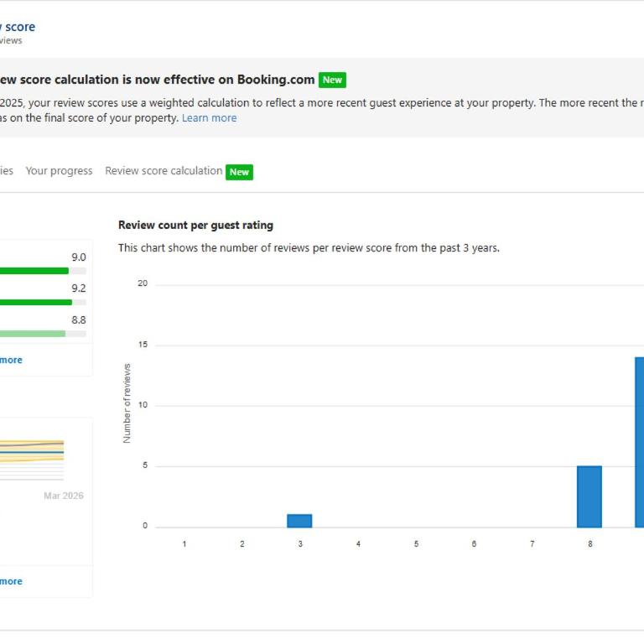Click the Number of reviews axis label

click(127, 403)
